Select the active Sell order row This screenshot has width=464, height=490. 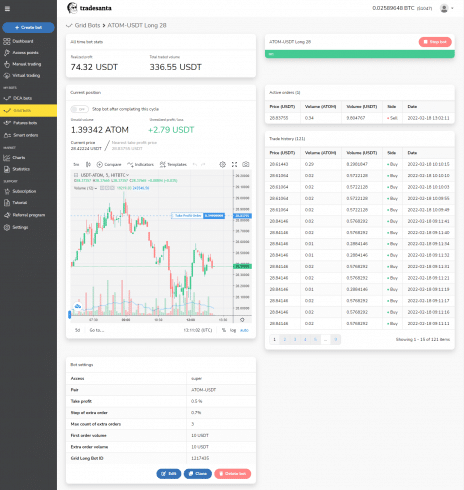pos(360,118)
